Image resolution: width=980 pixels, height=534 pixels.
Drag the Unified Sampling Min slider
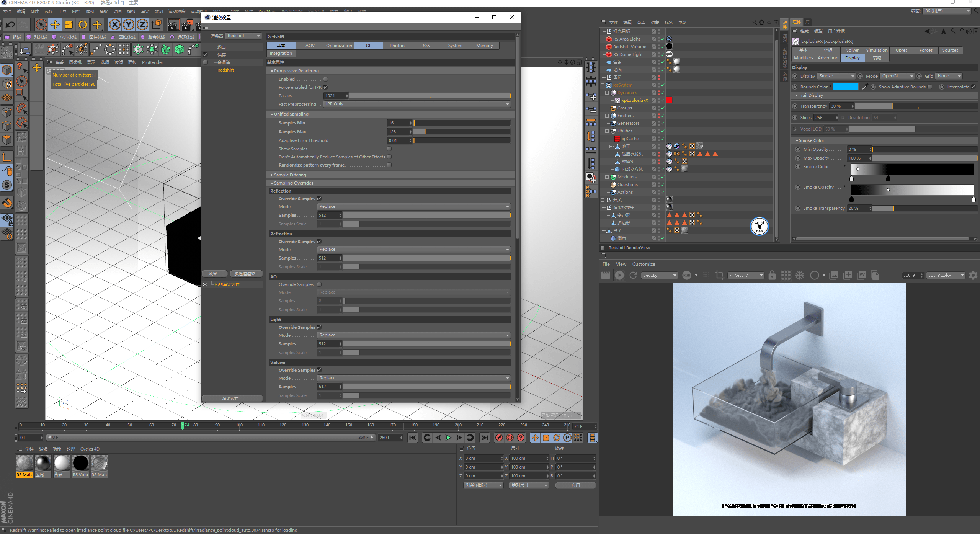tap(413, 123)
